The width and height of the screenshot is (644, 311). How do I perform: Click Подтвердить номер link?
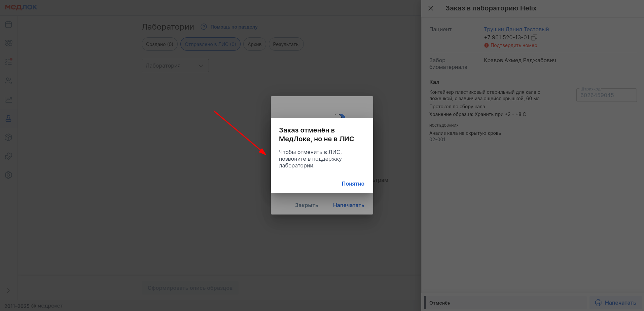tap(514, 45)
